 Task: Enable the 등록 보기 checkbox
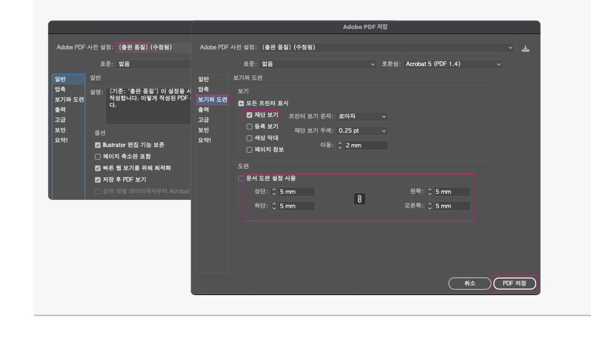[x=250, y=126]
